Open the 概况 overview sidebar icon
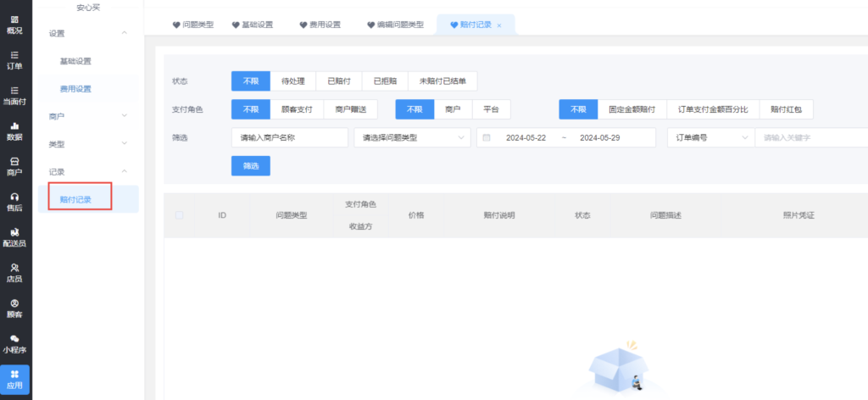Screen dimensions: 868x400 click(15, 24)
